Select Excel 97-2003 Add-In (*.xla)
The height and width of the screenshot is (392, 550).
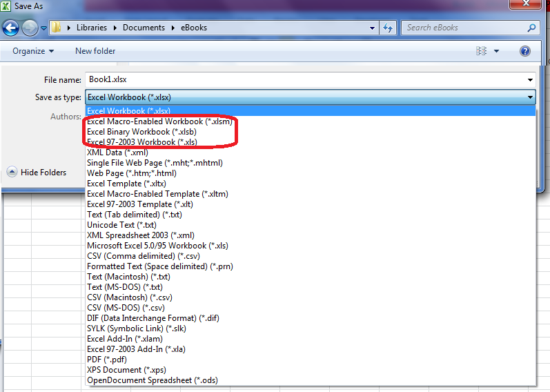pos(311,349)
